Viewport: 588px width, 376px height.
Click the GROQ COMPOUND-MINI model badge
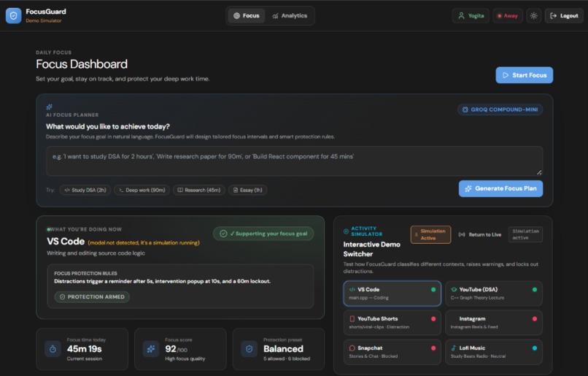pos(500,110)
